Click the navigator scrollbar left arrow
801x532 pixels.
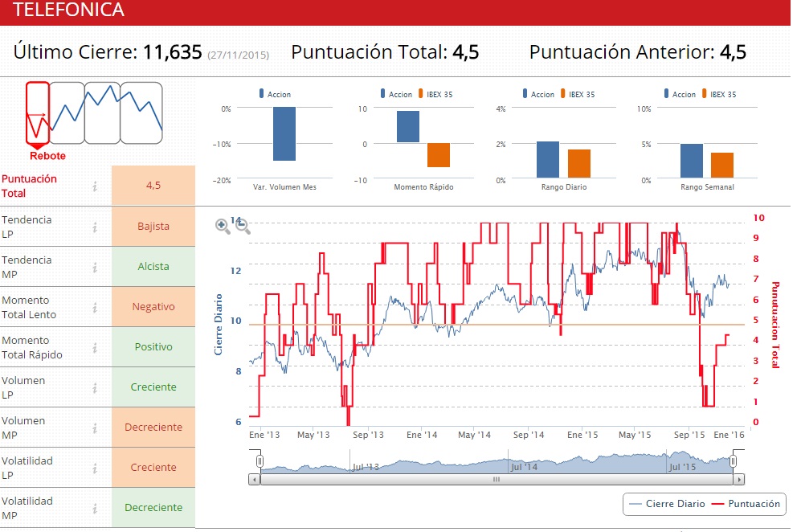pyautogui.click(x=255, y=479)
